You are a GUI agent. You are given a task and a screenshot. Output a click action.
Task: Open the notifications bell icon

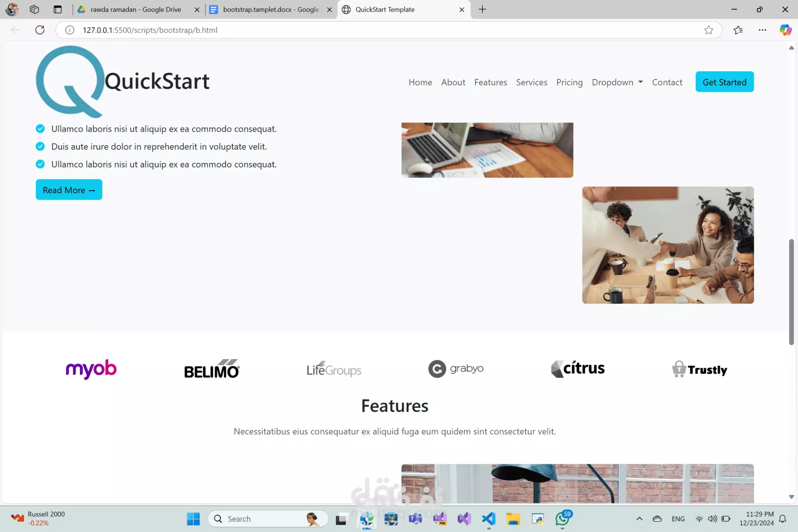coord(783,519)
